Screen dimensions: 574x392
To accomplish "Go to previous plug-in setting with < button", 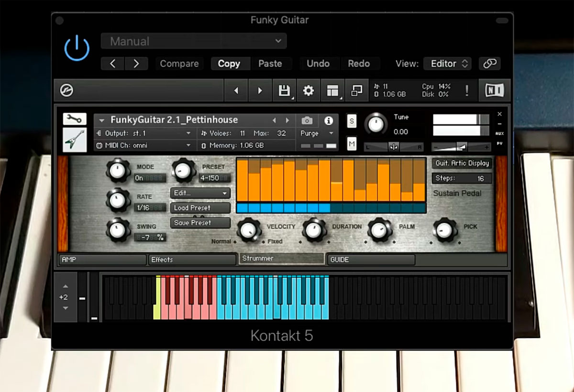I will 113,64.
